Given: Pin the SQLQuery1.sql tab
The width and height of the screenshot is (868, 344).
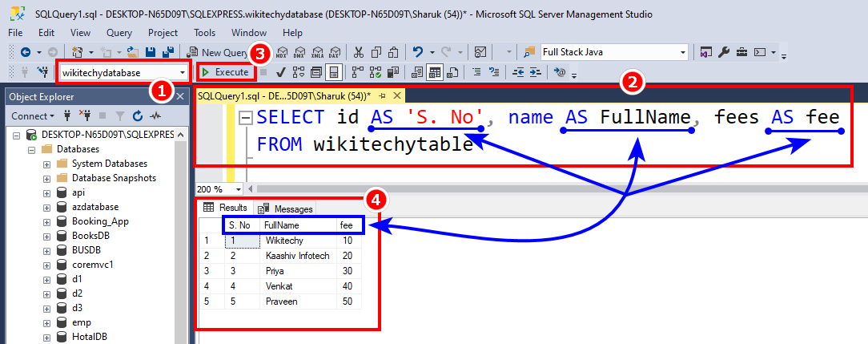Looking at the screenshot, I should pyautogui.click(x=382, y=95).
